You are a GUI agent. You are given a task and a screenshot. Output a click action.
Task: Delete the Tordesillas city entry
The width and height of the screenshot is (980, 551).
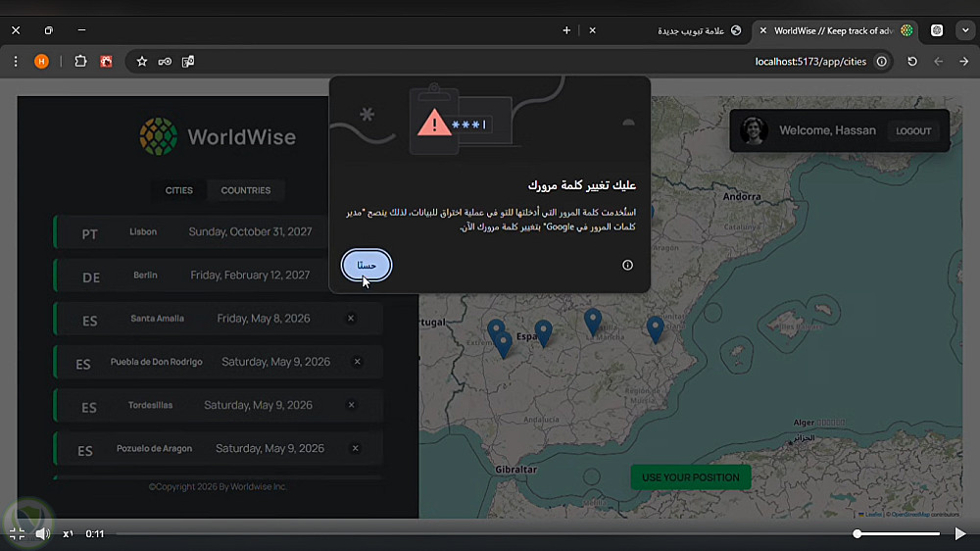coord(351,405)
